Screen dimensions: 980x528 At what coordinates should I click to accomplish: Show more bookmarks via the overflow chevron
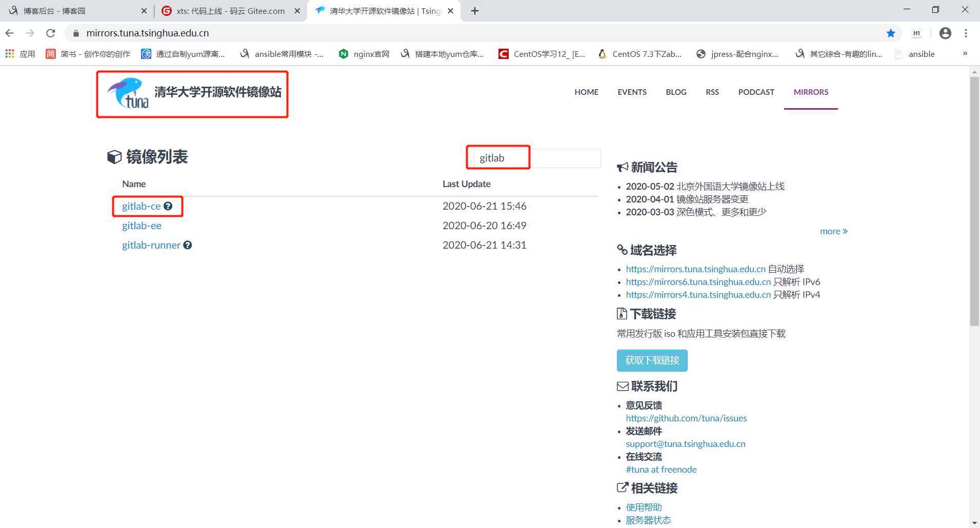click(x=965, y=53)
